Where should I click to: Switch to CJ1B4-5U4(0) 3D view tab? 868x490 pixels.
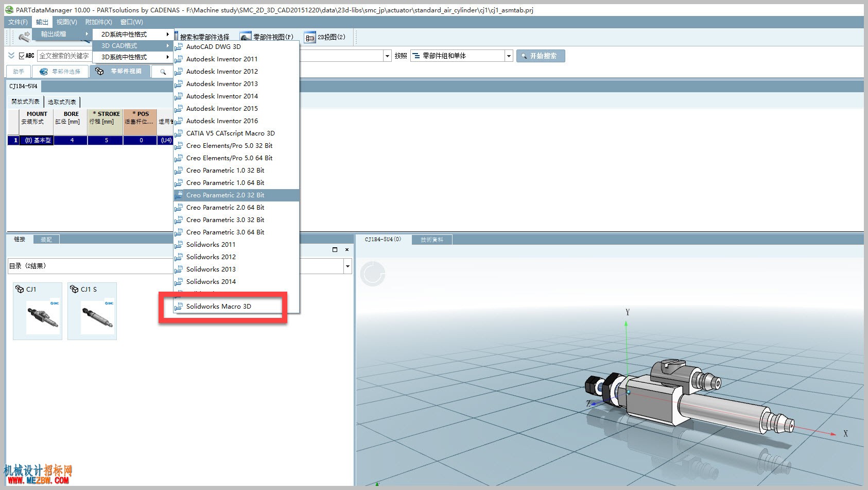(383, 239)
